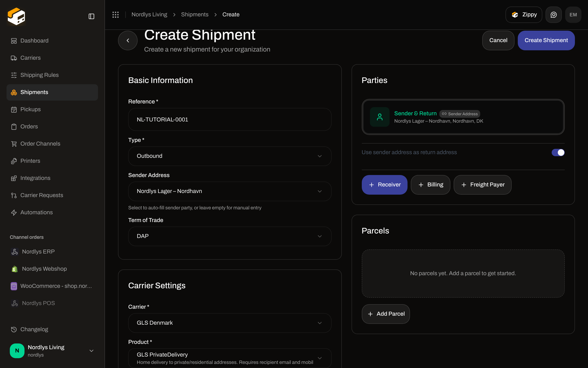The image size is (588, 368).
Task: Click the Nordlys Living breadcrumb link
Action: click(149, 15)
